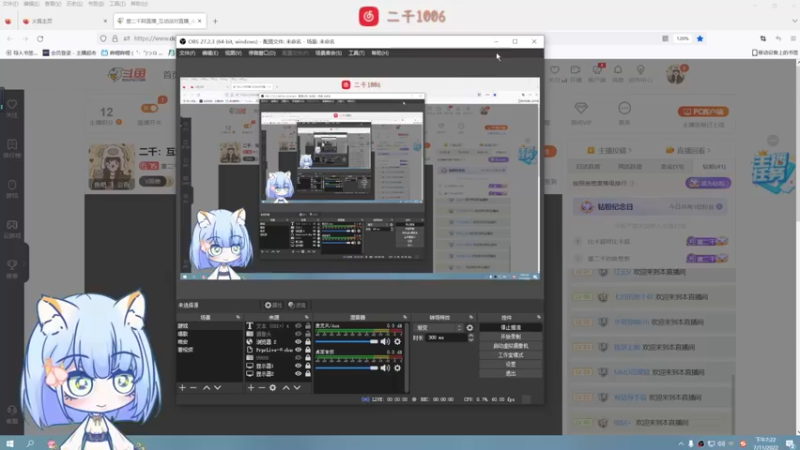Adjust the desktop audio volume slider

(x=347, y=368)
